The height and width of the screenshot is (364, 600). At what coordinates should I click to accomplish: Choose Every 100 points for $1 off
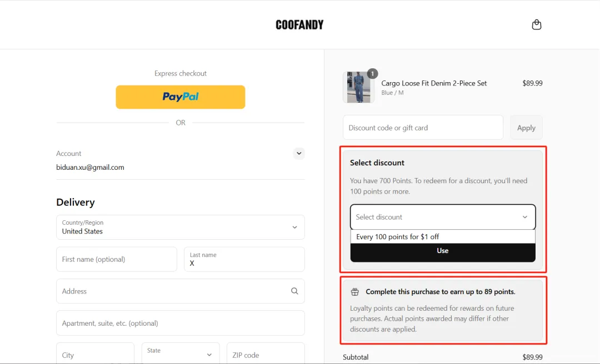tap(443, 237)
